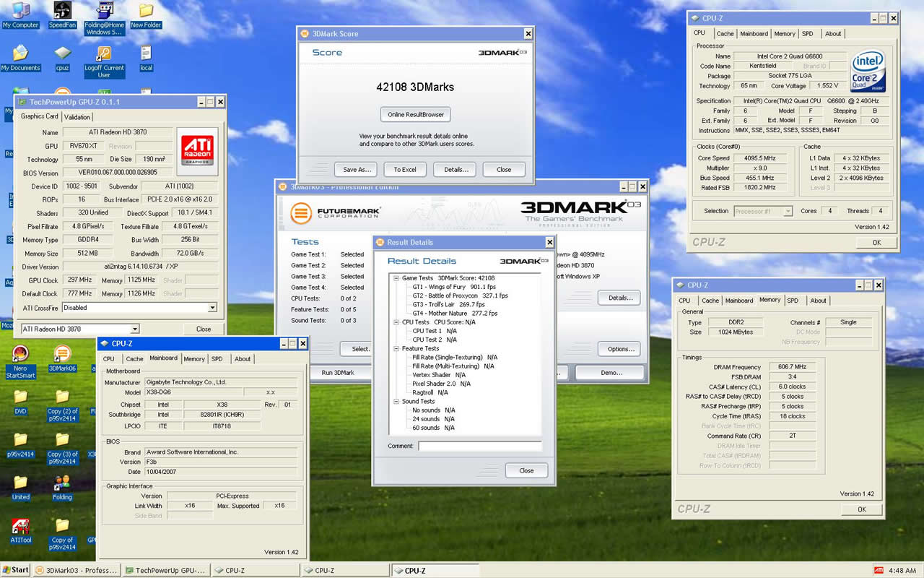Collapse the CPU Tests tree node

[396, 322]
